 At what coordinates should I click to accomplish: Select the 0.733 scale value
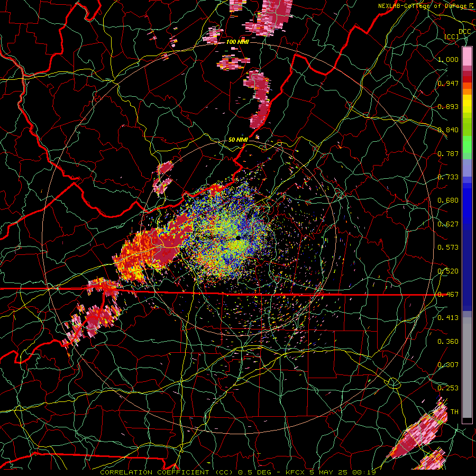point(448,177)
